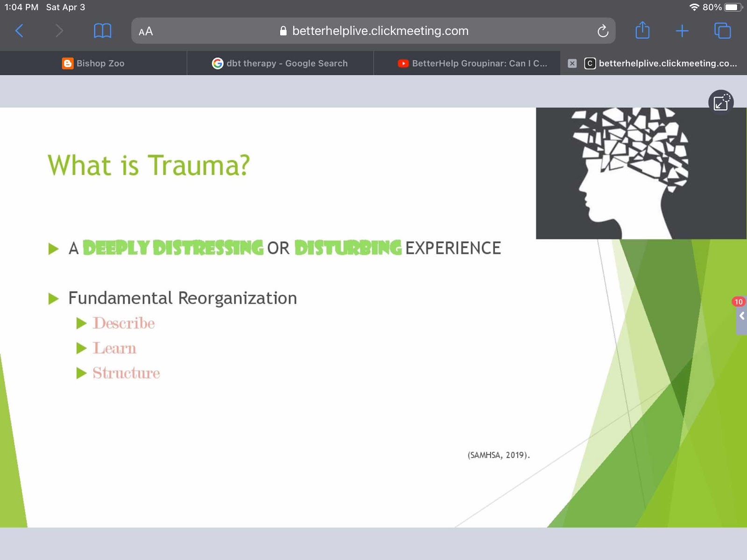Viewport: 747px width, 560px height.
Task: Switch to the dbt therapy Google Search tab
Action: (280, 63)
